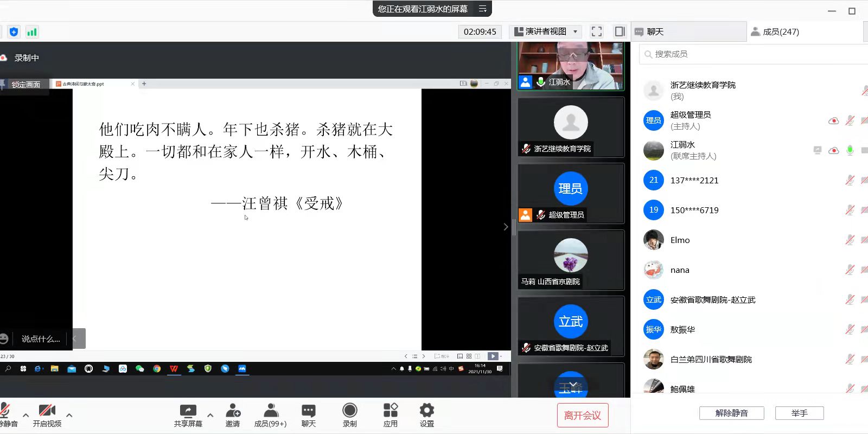Click the 搜索成员 search field
868x434 pixels.
pos(754,54)
